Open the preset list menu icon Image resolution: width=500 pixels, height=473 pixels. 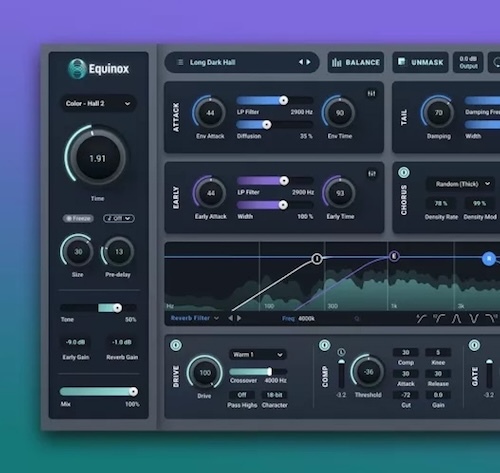tap(180, 62)
